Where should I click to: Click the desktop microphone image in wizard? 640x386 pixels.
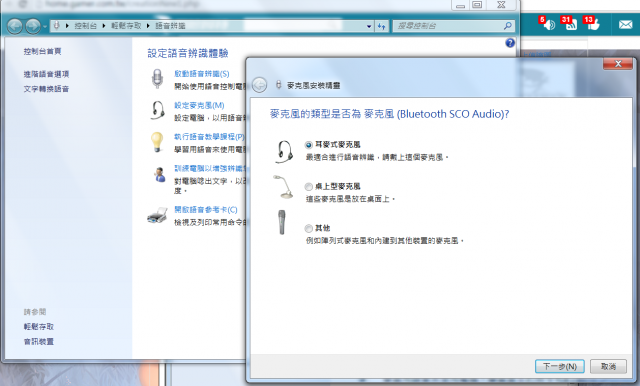pos(283,186)
